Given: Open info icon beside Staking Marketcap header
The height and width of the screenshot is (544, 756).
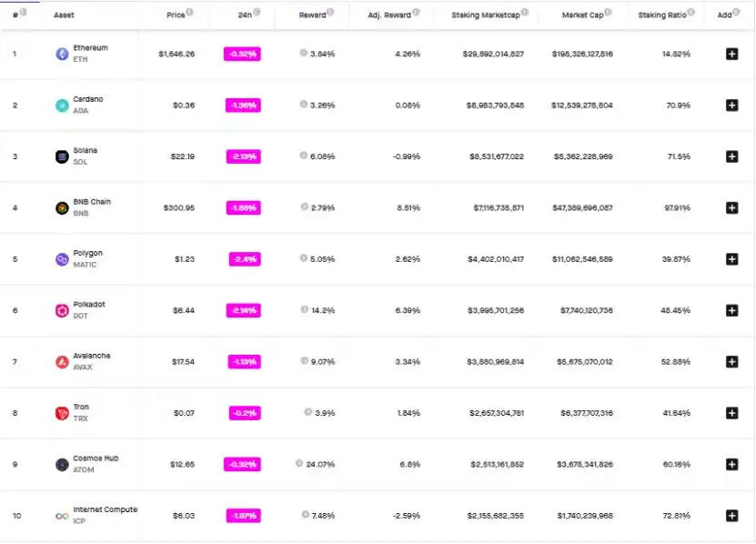Looking at the screenshot, I should pos(525,12).
